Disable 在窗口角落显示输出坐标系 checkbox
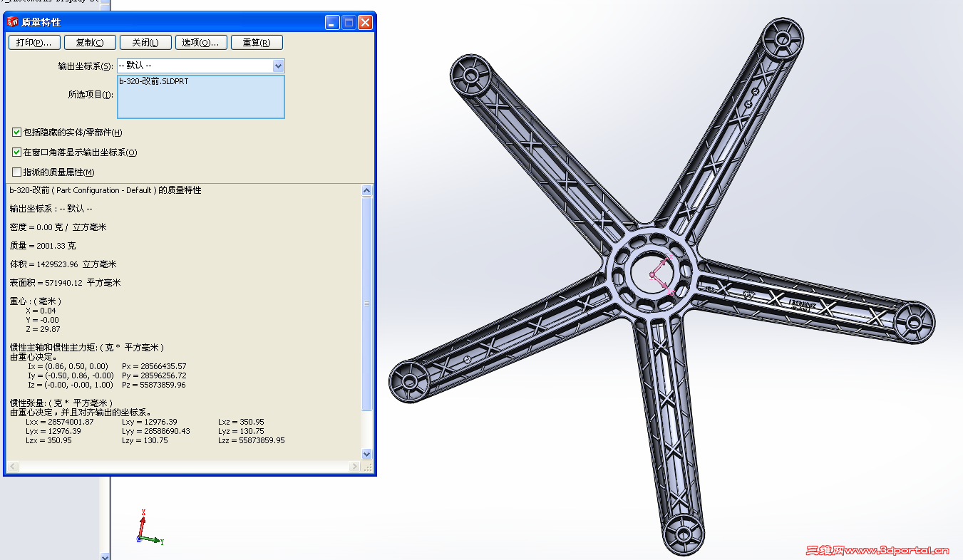963x560 pixels. point(16,152)
